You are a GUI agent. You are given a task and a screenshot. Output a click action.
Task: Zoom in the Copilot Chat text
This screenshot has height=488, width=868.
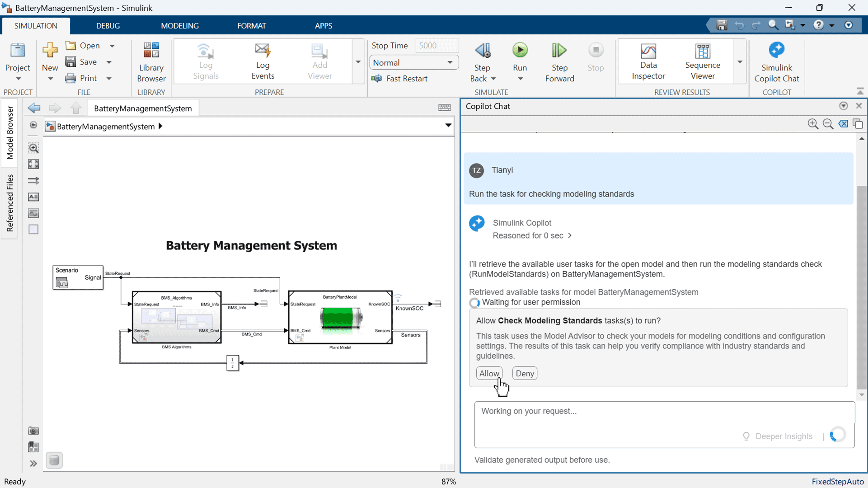pos(812,124)
